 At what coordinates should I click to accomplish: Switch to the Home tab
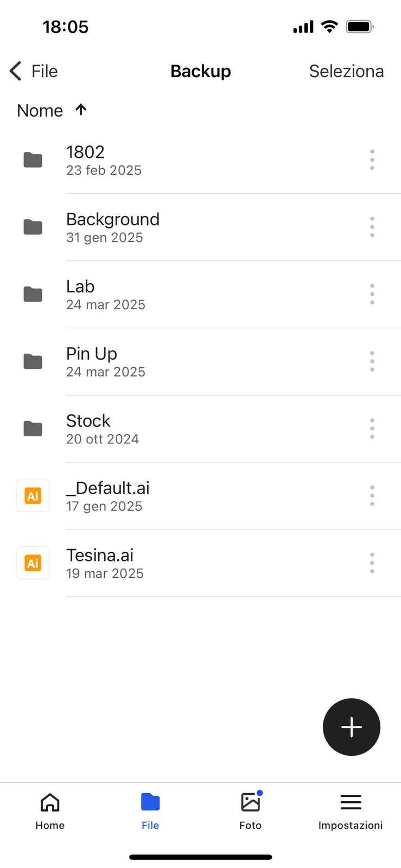[x=50, y=811]
